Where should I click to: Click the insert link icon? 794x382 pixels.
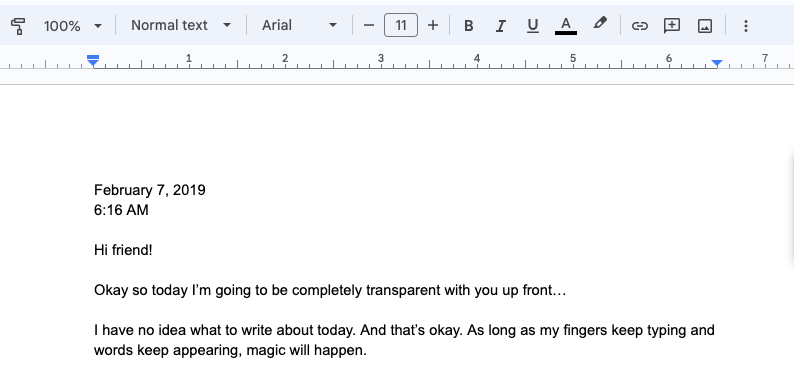tap(640, 25)
